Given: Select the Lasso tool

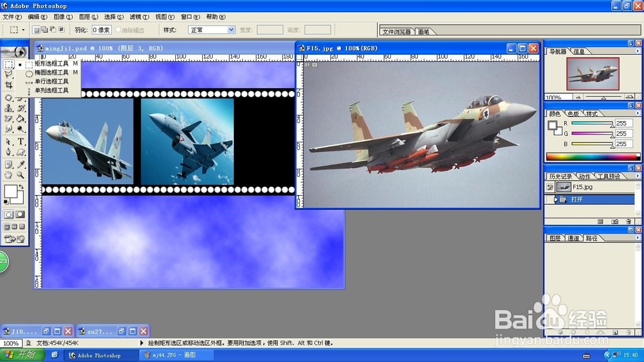Looking at the screenshot, I should pos(8,74).
